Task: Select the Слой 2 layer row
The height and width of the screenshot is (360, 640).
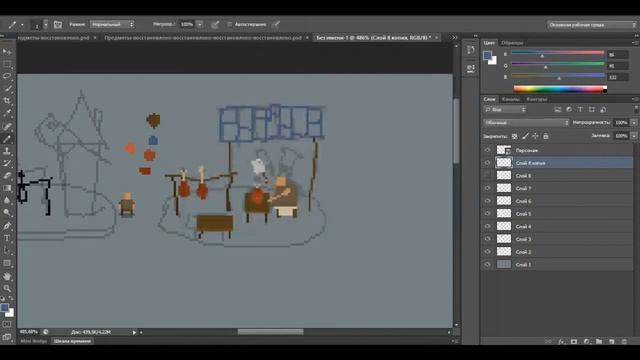Action: pyautogui.click(x=558, y=251)
